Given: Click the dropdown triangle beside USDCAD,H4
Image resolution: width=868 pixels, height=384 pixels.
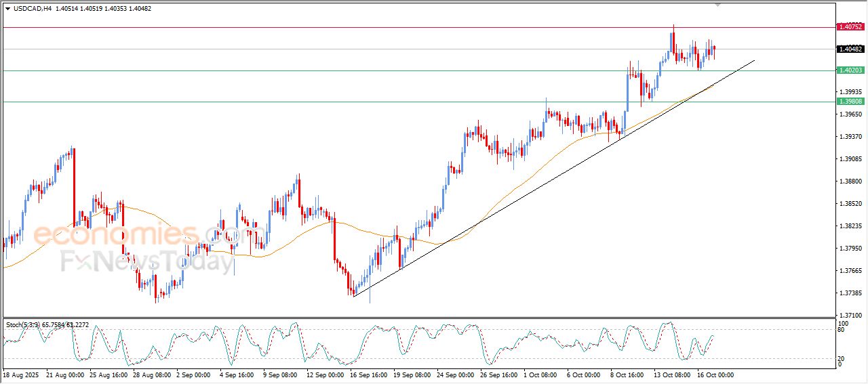Looking at the screenshot, I should pos(7,8).
